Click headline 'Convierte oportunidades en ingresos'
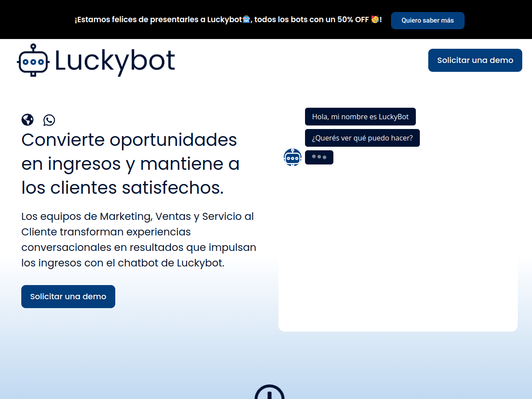 click(x=130, y=164)
